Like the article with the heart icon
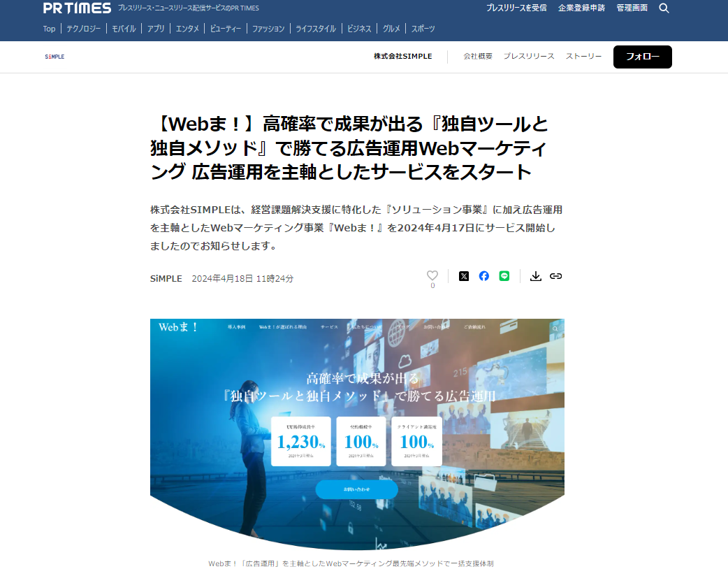 pos(432,275)
